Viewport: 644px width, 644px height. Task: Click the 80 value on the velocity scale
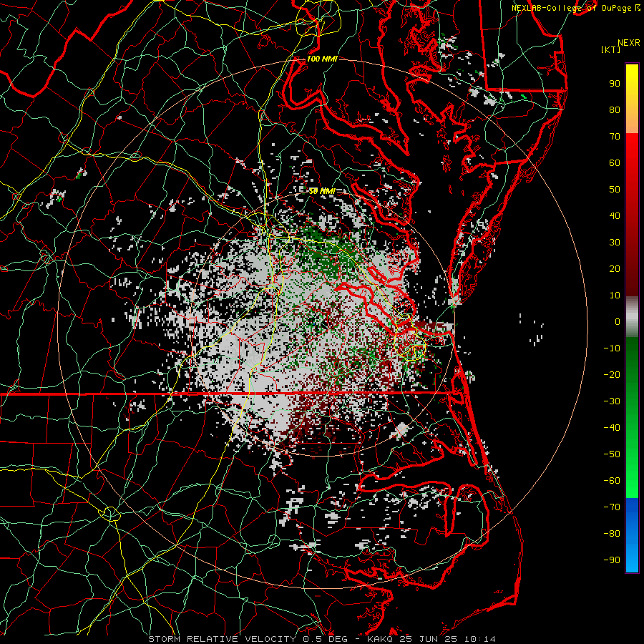point(615,109)
